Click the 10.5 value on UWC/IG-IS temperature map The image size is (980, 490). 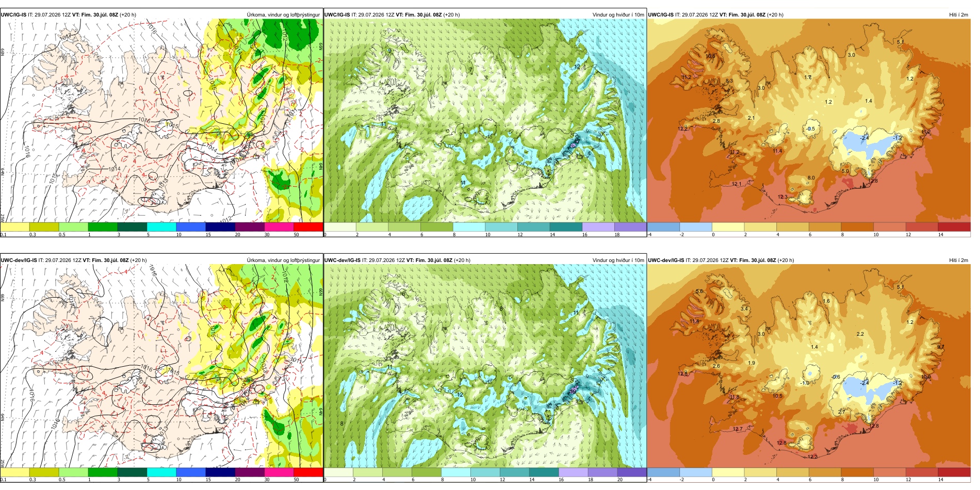click(710, 56)
